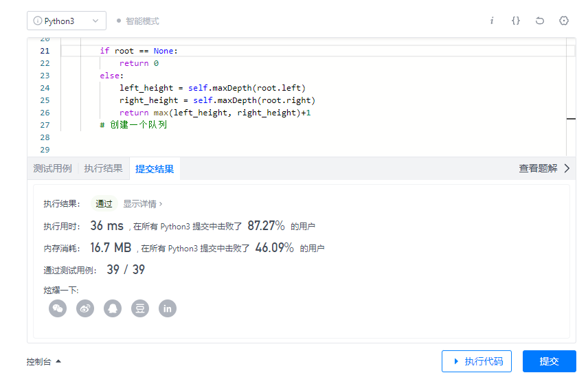Click 'right_height = self.maxDepth(root.right)' line
Screen dimensions: 588x386
(218, 100)
